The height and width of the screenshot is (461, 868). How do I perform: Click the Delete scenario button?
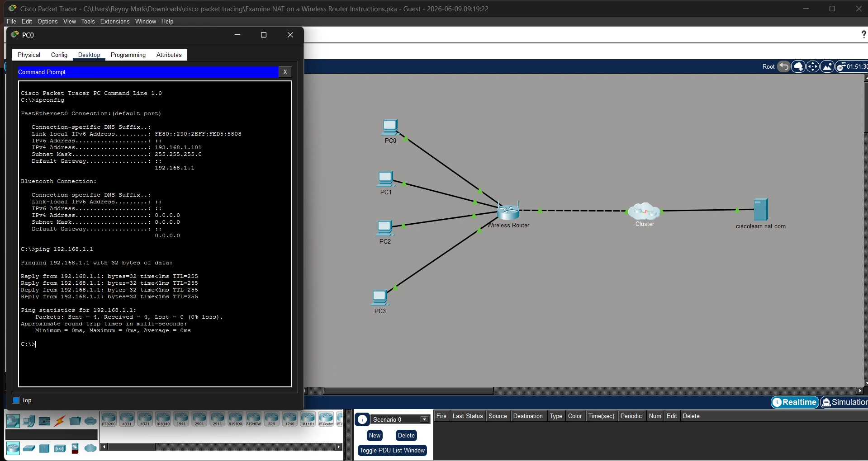point(406,436)
